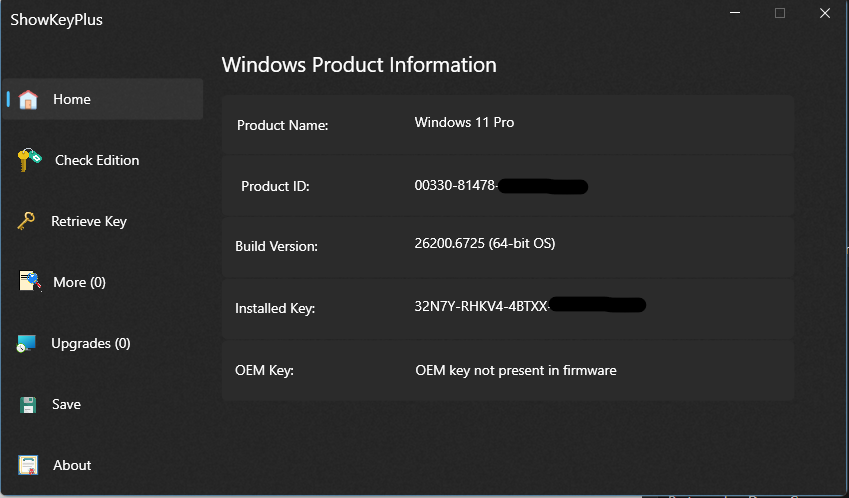This screenshot has width=849, height=498.
Task: Click 'OEM key not present in firmware'
Action: (x=515, y=371)
